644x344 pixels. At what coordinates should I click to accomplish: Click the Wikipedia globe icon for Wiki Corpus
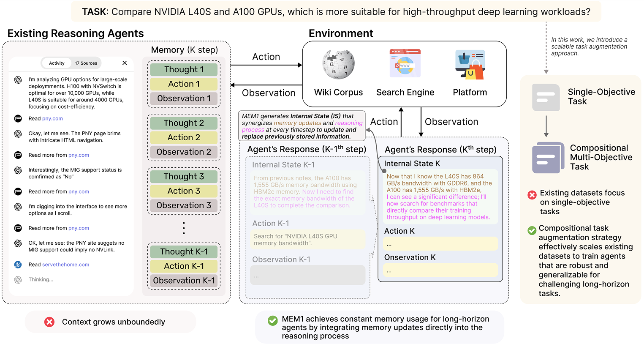click(x=338, y=64)
